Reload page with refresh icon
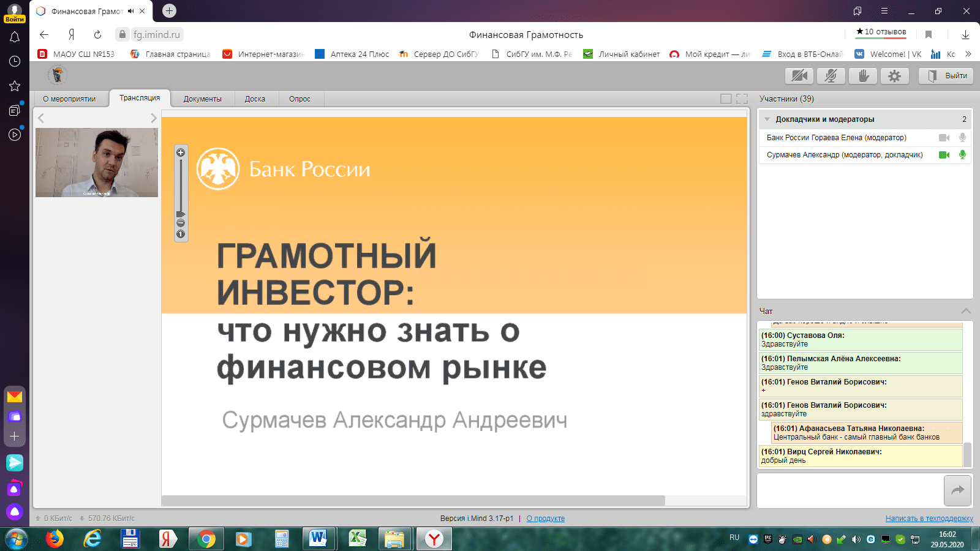Image resolution: width=980 pixels, height=551 pixels. click(x=97, y=35)
